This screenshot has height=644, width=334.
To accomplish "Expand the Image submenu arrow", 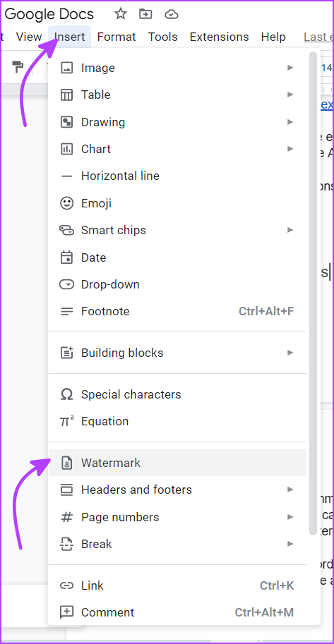I will click(290, 68).
